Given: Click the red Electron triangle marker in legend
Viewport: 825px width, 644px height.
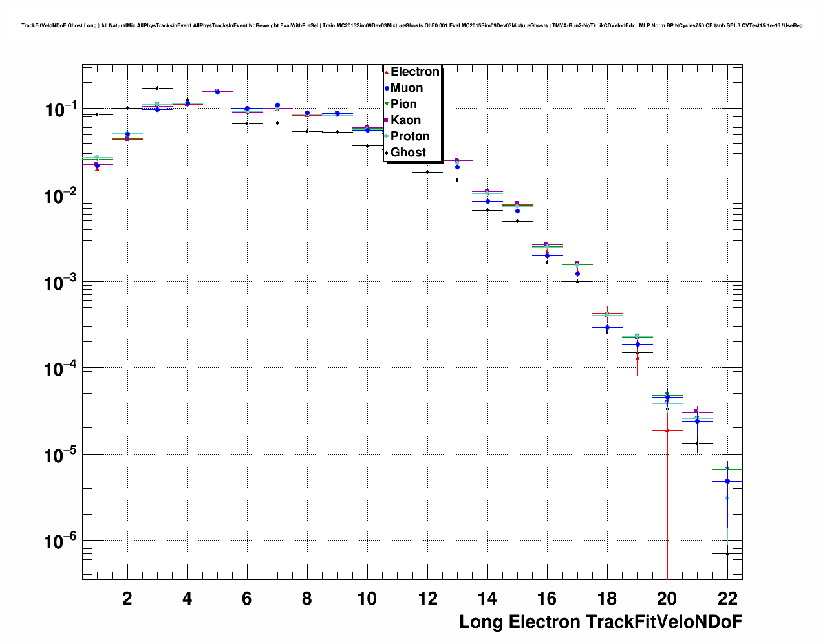Looking at the screenshot, I should 387,72.
